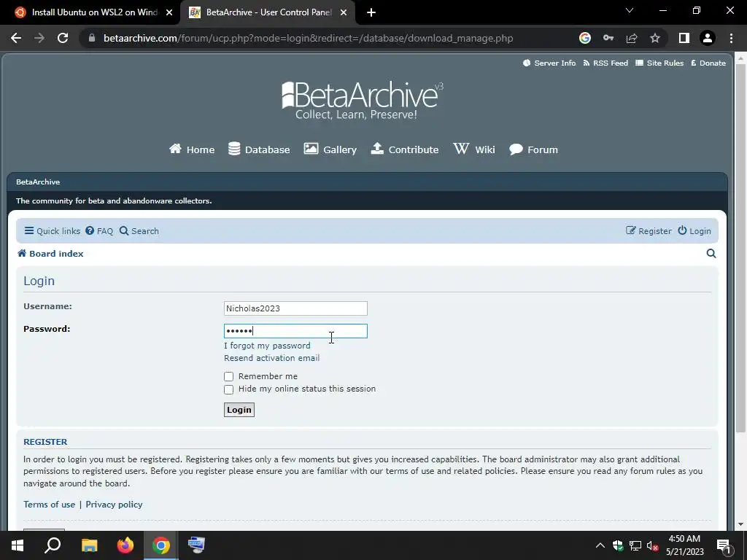Launch Firefox from the taskbar

(x=125, y=545)
